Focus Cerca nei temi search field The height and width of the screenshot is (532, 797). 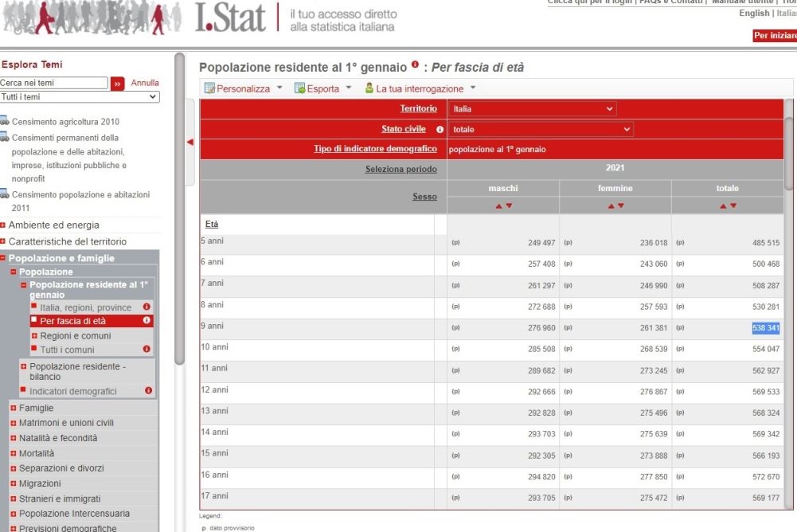(54, 83)
